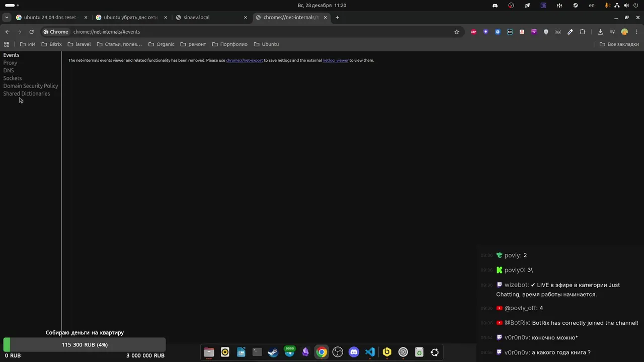Open the laravel bookmarks folder
Viewport: 644px width, 362px height.
[79, 44]
